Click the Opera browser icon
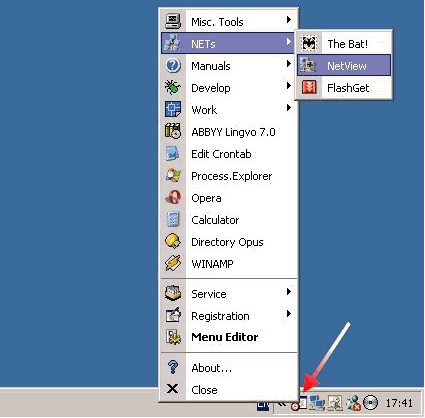 coord(173,198)
